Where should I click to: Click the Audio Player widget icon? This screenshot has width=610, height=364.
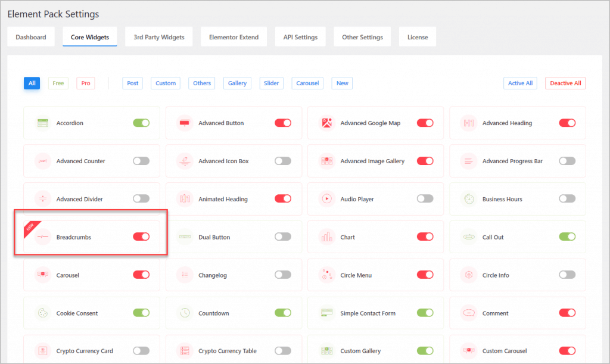[326, 199]
